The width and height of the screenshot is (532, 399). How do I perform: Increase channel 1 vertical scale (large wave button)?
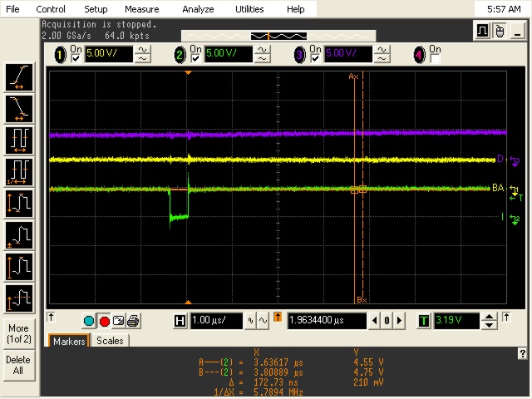[x=142, y=50]
